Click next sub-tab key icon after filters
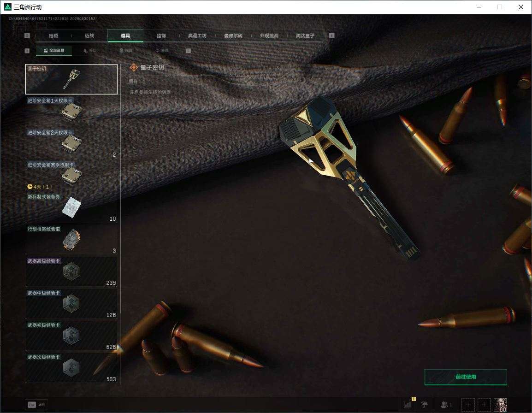The width and height of the screenshot is (532, 413). tap(188, 51)
